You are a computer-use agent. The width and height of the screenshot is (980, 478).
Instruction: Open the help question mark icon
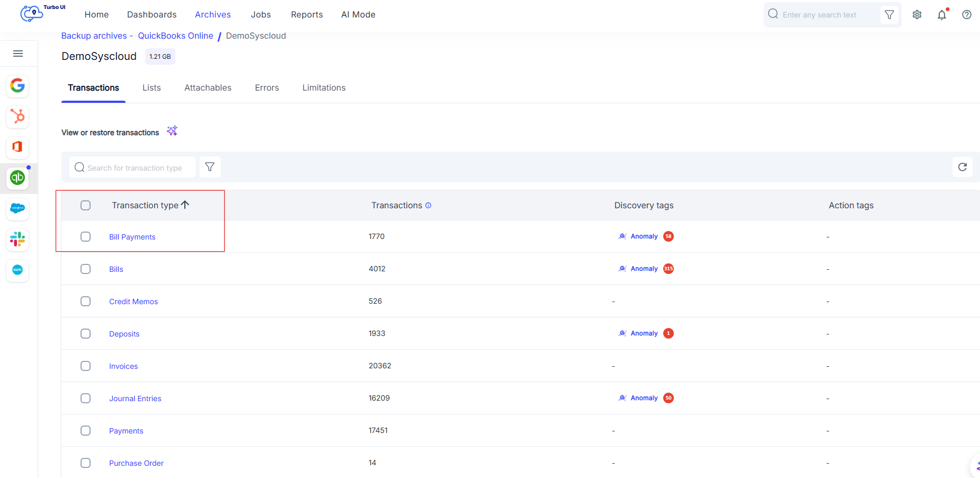(x=967, y=15)
